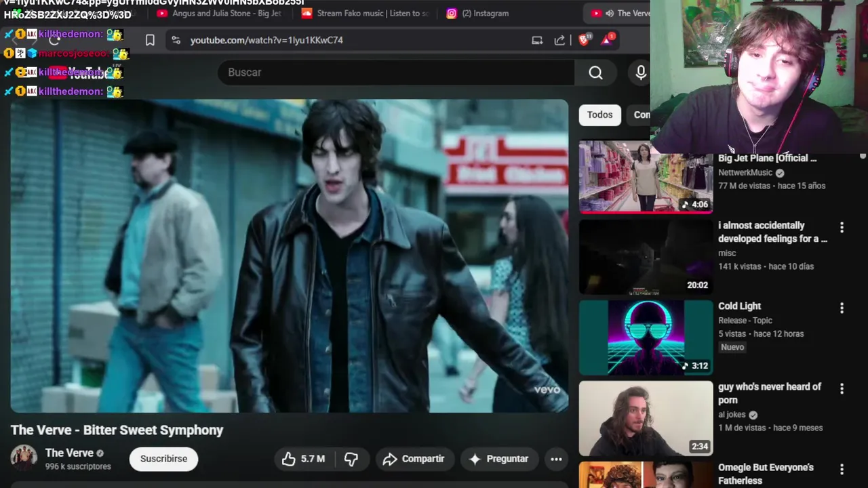The width and height of the screenshot is (868, 488).
Task: Click the vevo watermark in the video
Action: click(547, 390)
